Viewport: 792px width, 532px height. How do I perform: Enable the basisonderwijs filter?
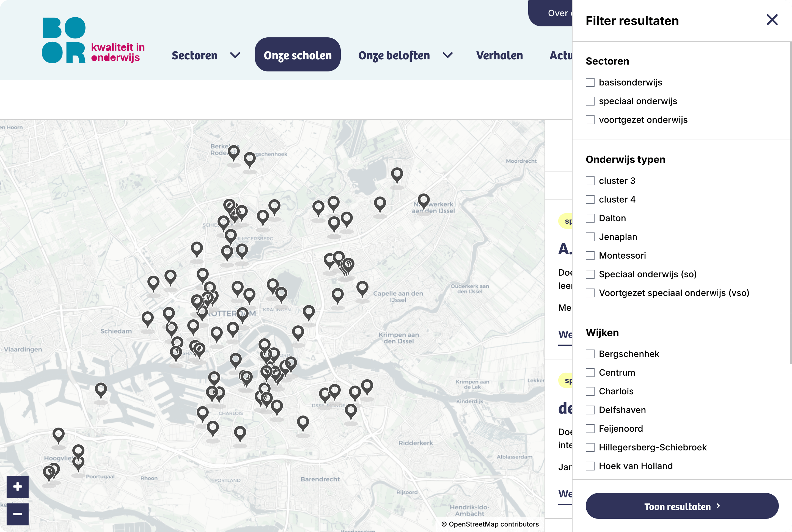(590, 82)
